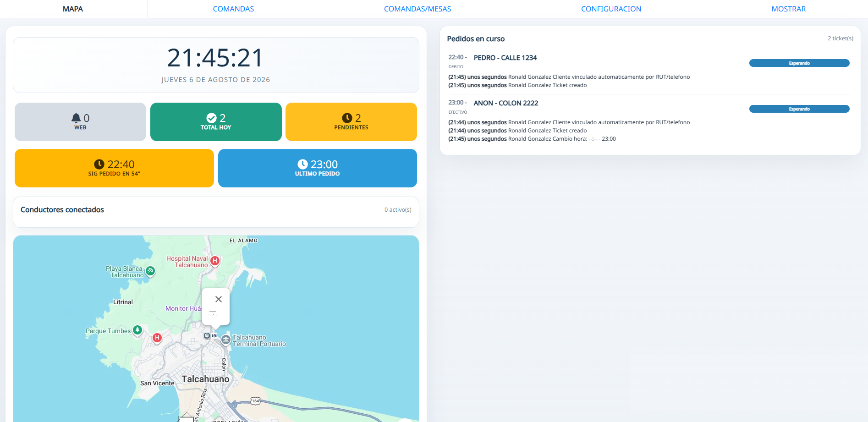This screenshot has height=422, width=868.
Task: Click the red hospital marker near Parque Tumbes
Action: (157, 338)
